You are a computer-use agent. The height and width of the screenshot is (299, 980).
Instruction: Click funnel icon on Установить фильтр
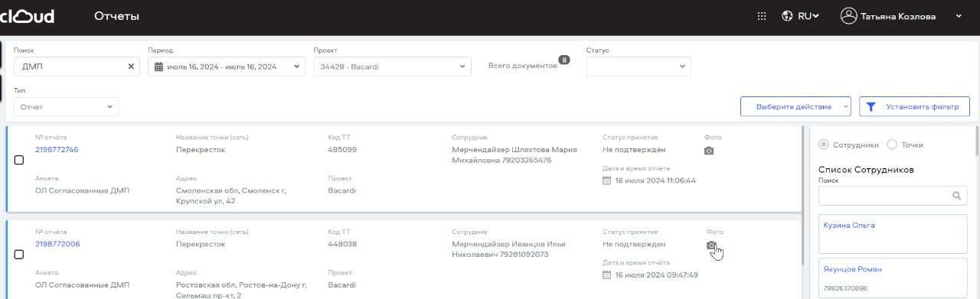pos(872,107)
